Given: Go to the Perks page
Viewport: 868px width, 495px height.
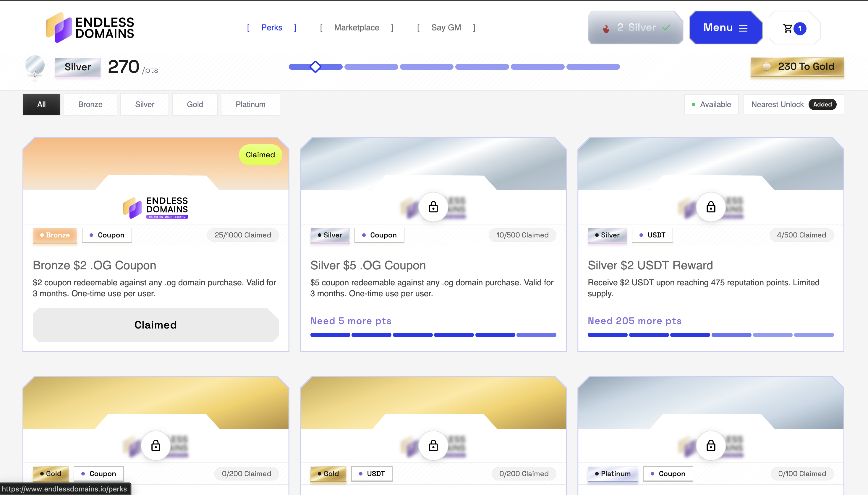Looking at the screenshot, I should (272, 27).
